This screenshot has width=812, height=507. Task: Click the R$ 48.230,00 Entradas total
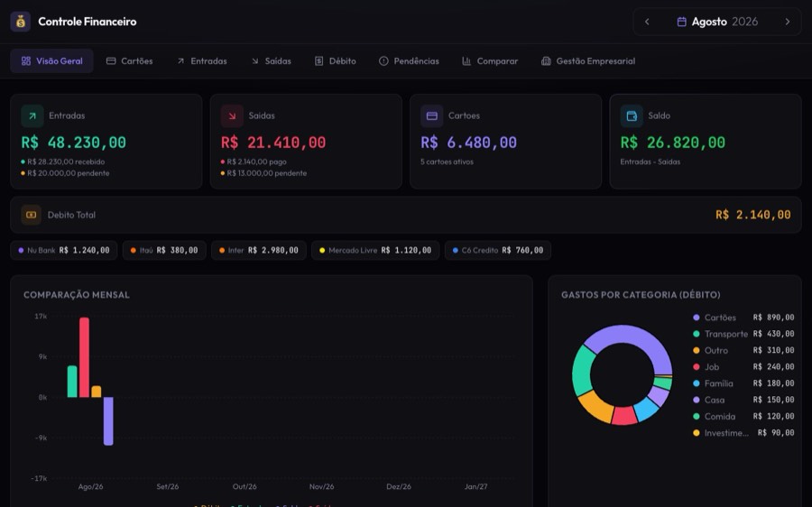click(74, 143)
